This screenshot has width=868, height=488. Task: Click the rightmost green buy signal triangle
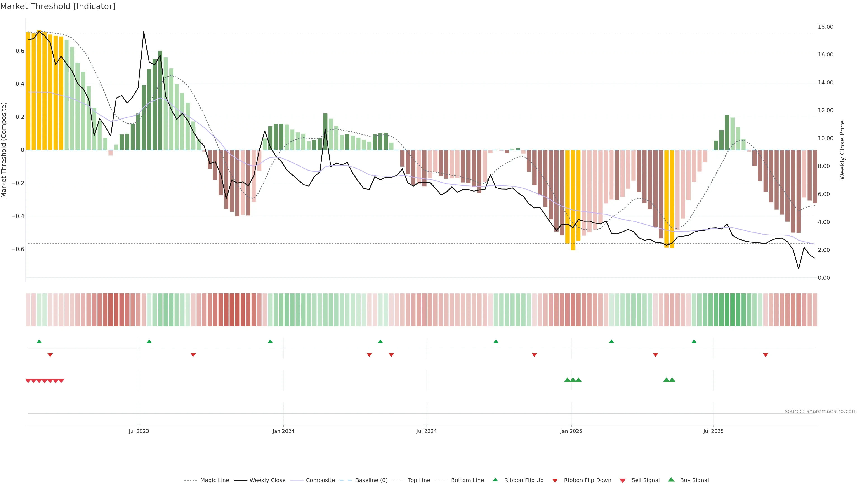click(x=672, y=380)
